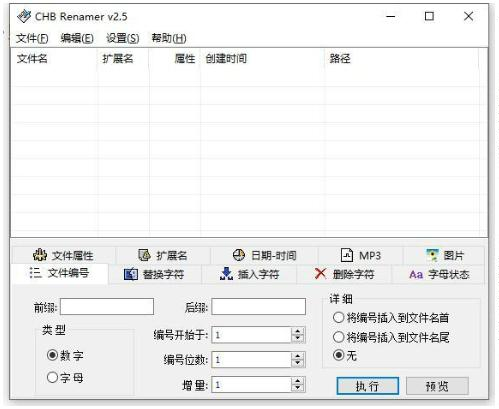This screenshot has width=499, height=409.
Task: Click the 执行 button
Action: click(x=368, y=386)
